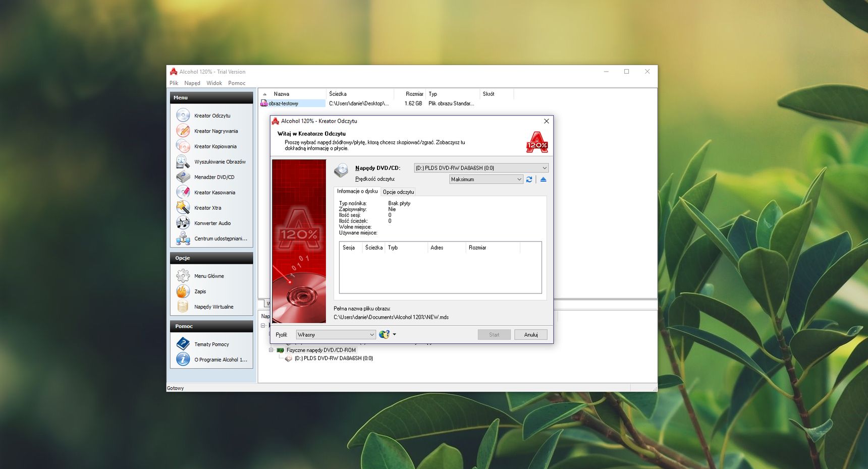
Task: Switch to Opcje odczytu tab
Action: [x=398, y=192]
